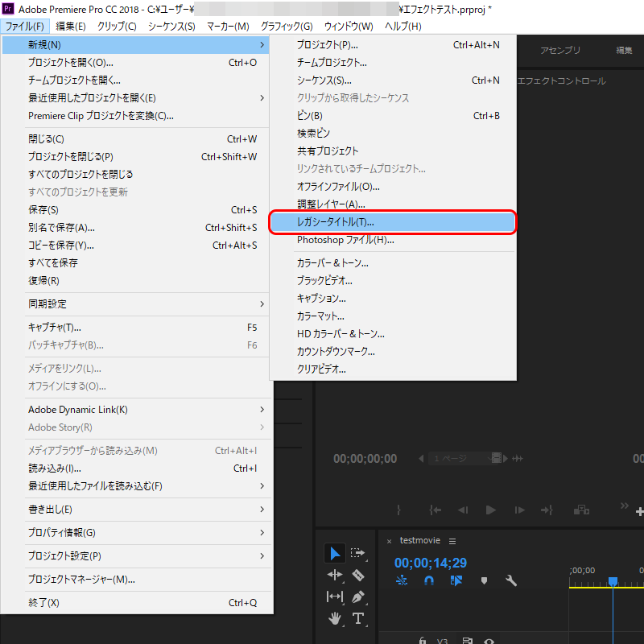Select the Hand tool

(x=335, y=618)
